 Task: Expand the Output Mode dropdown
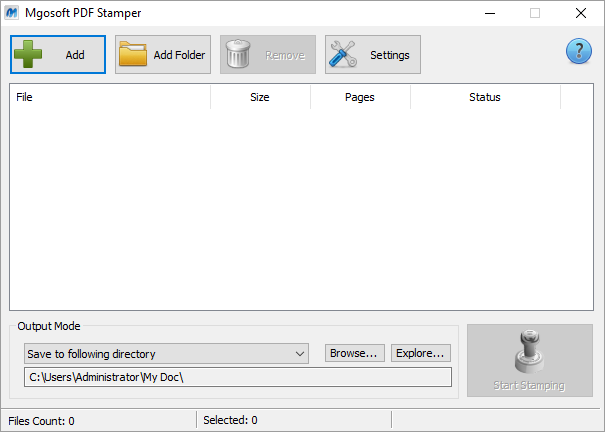tap(166, 353)
